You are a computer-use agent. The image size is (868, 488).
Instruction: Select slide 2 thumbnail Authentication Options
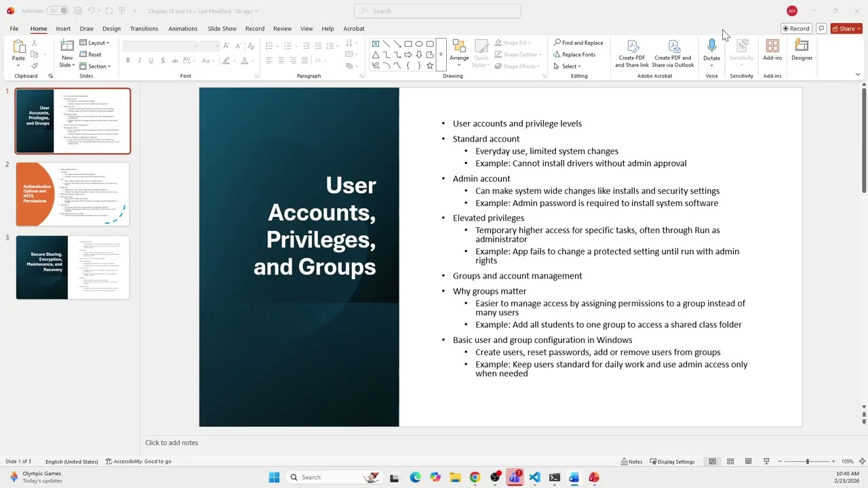coord(73,194)
